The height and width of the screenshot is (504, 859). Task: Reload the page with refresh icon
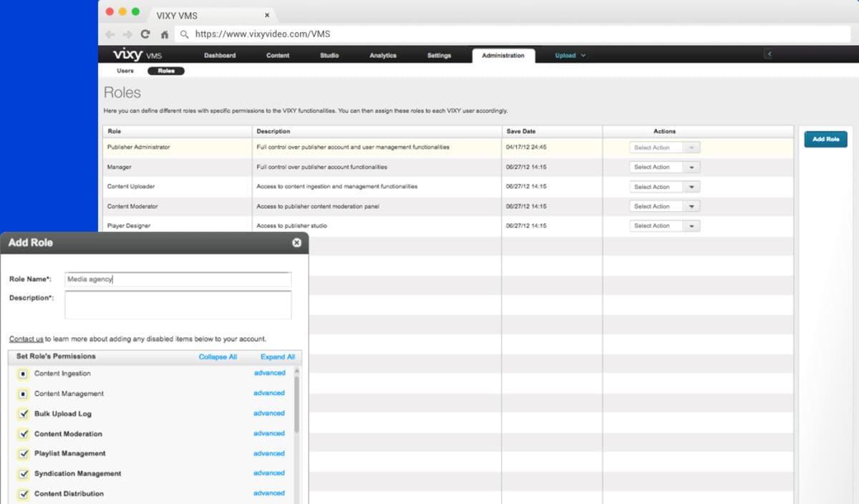click(x=145, y=34)
